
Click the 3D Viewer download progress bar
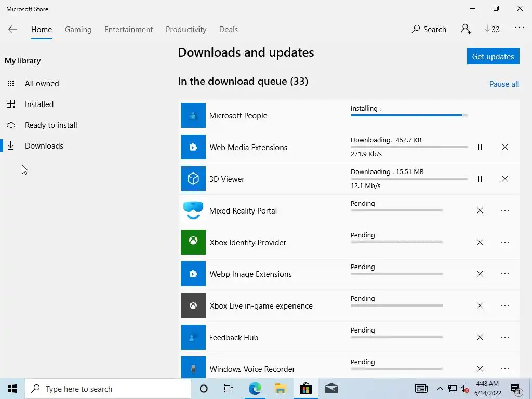[x=409, y=179]
